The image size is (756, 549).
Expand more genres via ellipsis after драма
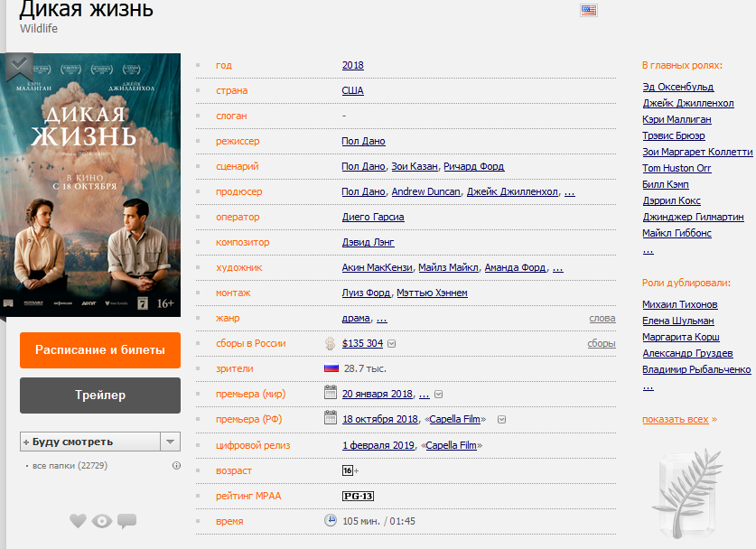(382, 318)
